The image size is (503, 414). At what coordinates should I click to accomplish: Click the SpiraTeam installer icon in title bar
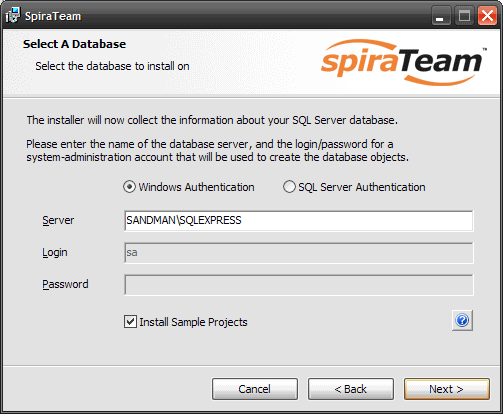click(13, 15)
